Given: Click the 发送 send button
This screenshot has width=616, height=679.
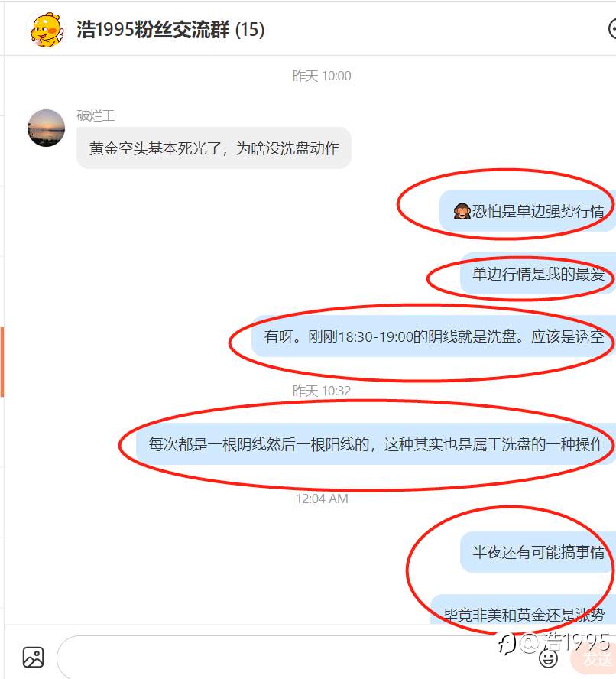Looking at the screenshot, I should 594,658.
